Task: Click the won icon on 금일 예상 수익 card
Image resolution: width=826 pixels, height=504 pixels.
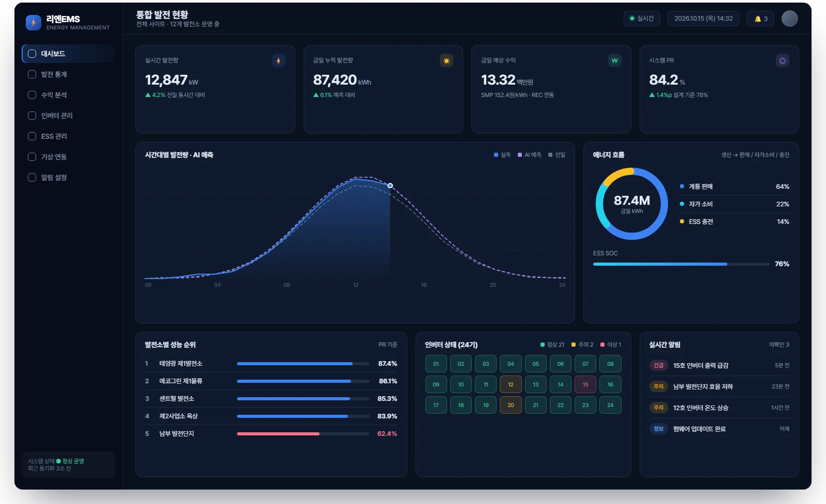Action: pyautogui.click(x=614, y=61)
